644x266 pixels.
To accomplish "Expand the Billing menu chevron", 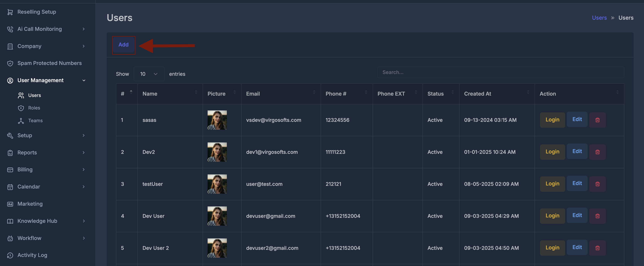I will coord(84,170).
